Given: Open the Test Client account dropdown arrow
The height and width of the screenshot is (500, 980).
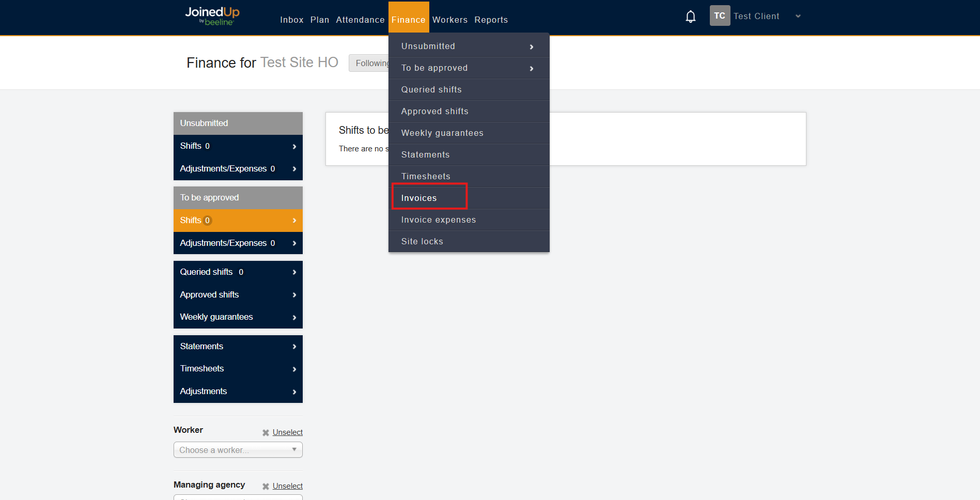Looking at the screenshot, I should 798,17.
